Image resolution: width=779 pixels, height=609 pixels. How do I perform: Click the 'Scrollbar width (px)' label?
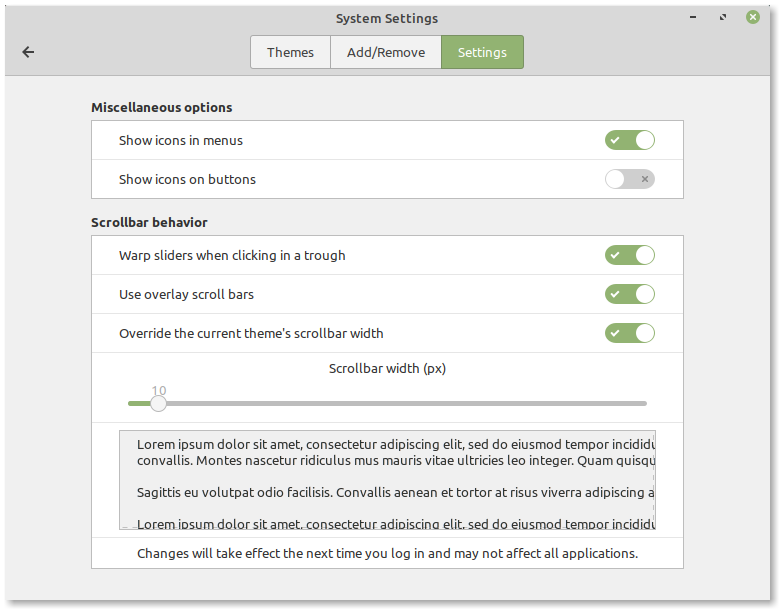coord(387,368)
